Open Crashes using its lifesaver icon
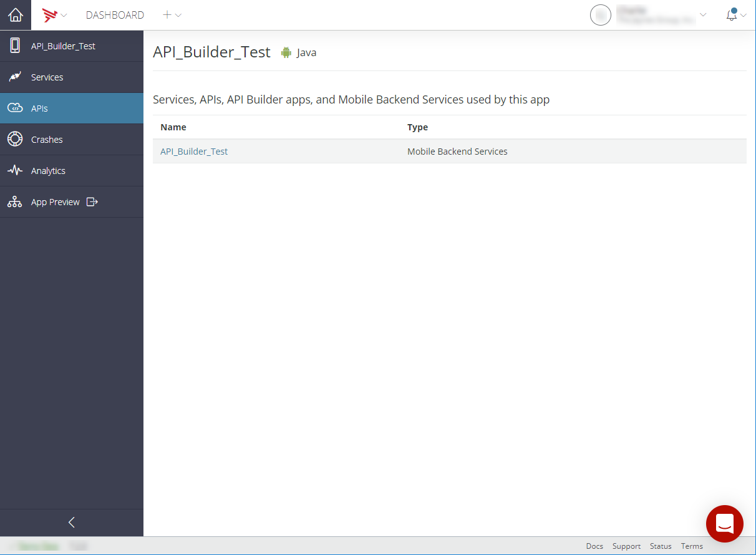The width and height of the screenshot is (756, 555). coord(14,139)
